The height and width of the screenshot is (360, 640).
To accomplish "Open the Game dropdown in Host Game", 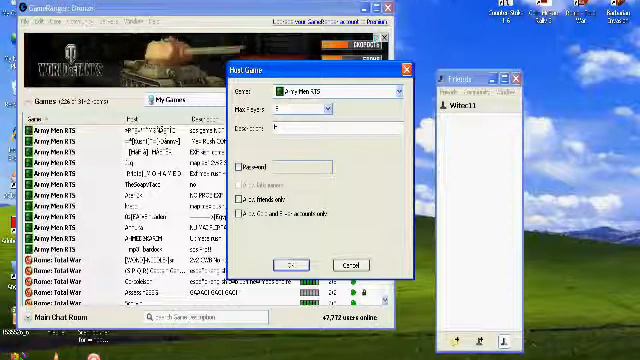I will click(399, 92).
